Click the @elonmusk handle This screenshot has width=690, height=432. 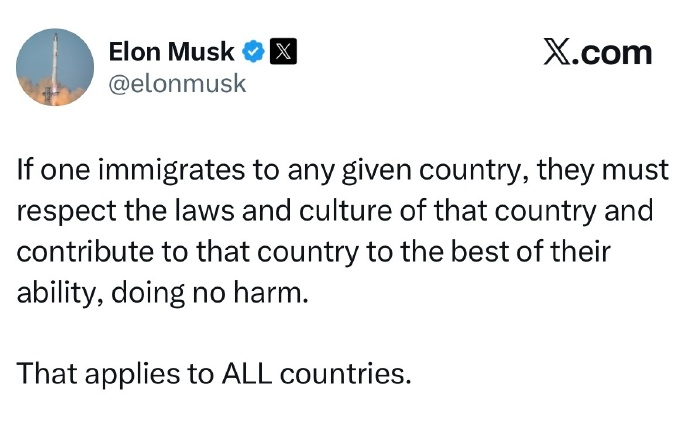(x=177, y=83)
